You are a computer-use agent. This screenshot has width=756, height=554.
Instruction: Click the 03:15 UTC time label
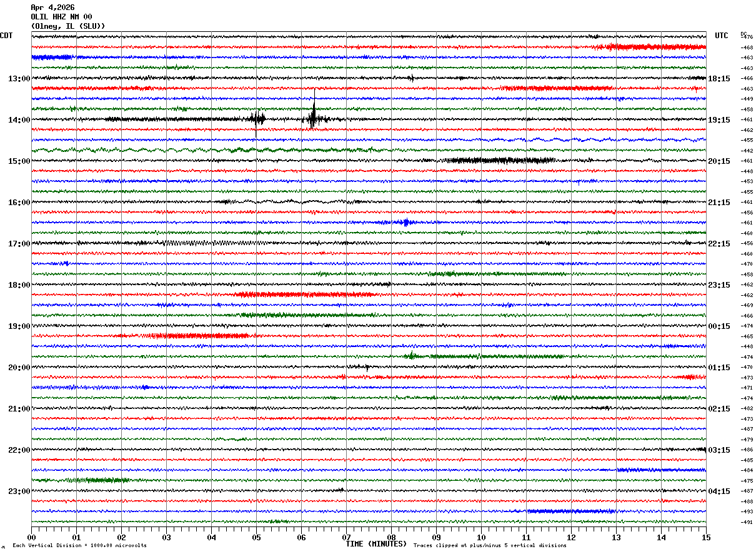pos(719,450)
